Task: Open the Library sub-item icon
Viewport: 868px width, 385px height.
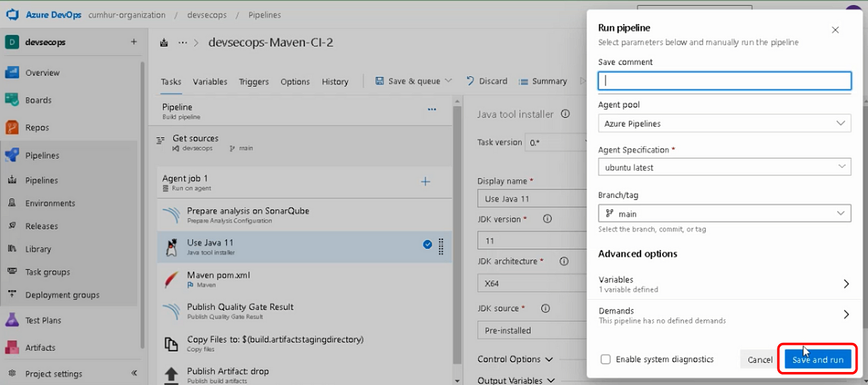Action: [x=12, y=249]
